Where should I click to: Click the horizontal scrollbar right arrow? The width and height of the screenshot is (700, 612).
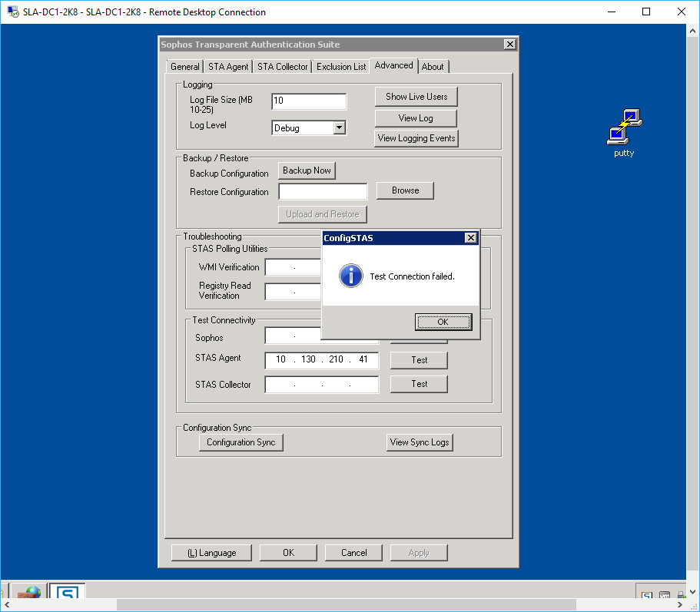pyautogui.click(x=680, y=605)
